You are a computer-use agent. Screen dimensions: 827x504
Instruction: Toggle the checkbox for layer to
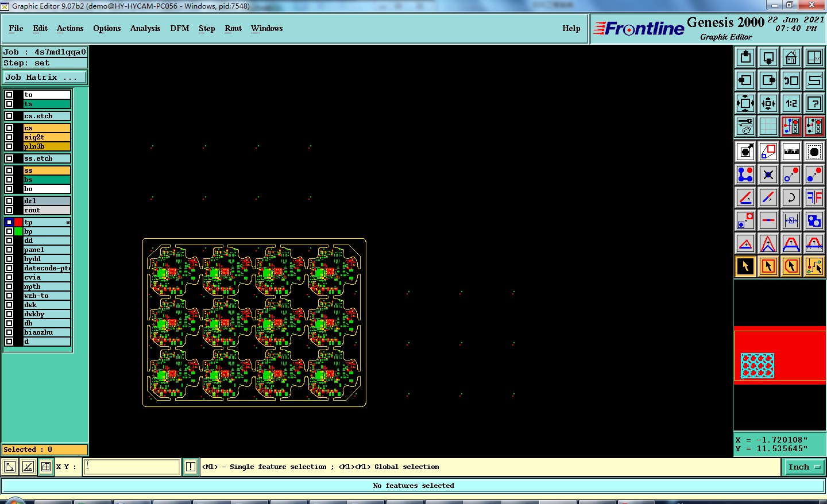tap(9, 95)
